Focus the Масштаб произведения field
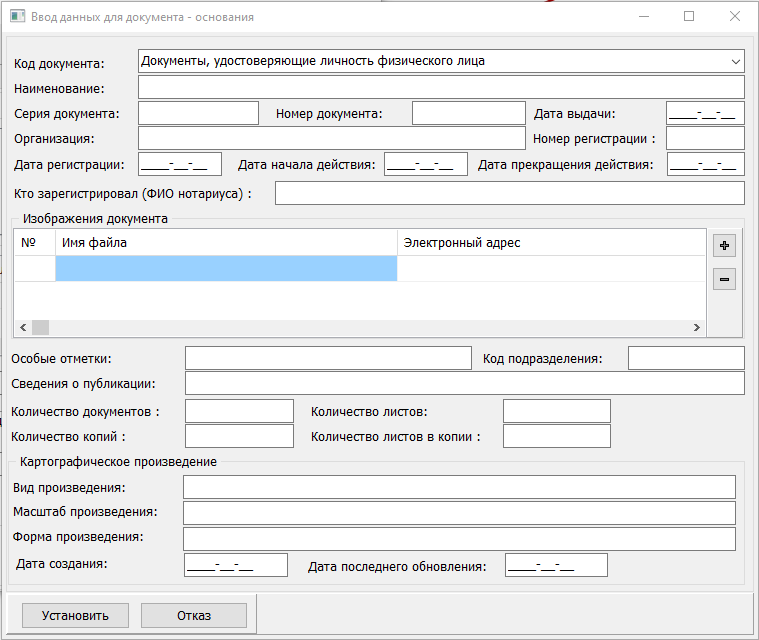The height and width of the screenshot is (640, 759). point(459,512)
